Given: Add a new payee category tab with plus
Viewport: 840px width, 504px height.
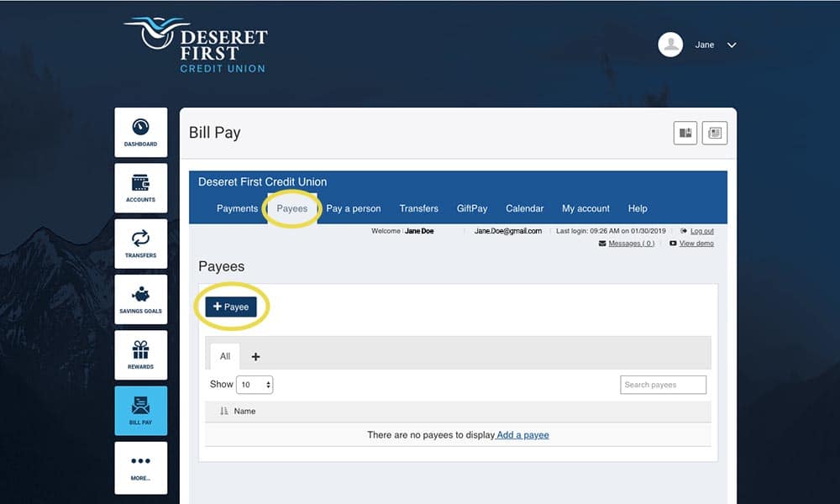Looking at the screenshot, I should (255, 357).
